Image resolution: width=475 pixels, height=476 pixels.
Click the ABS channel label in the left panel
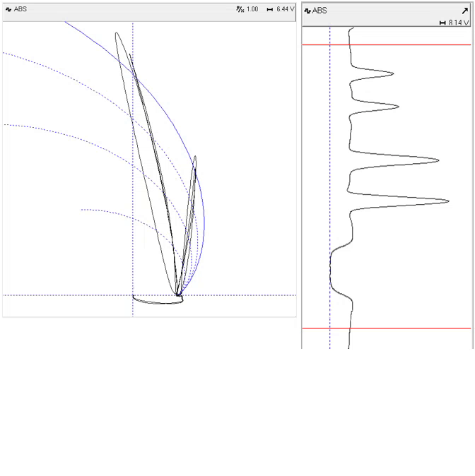coord(20,9)
